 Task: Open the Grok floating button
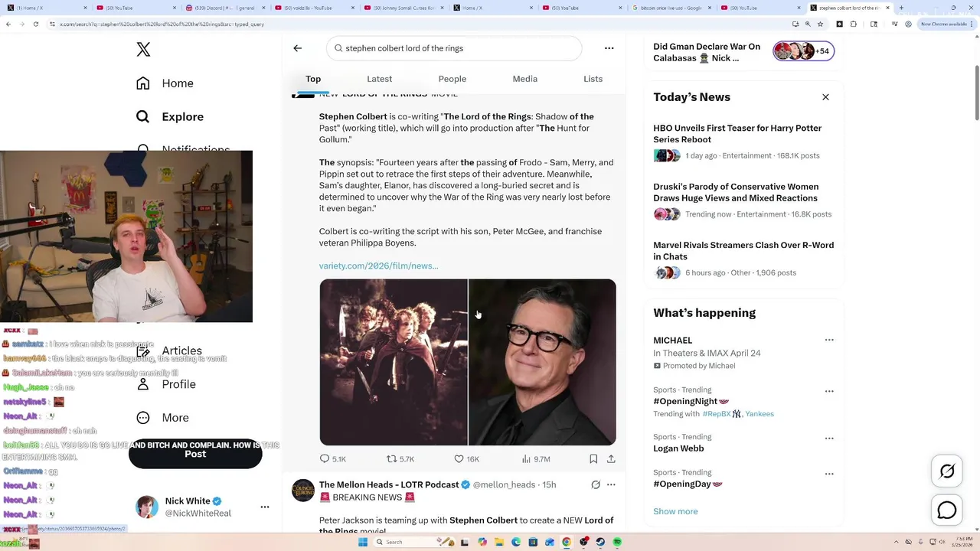[x=947, y=471]
